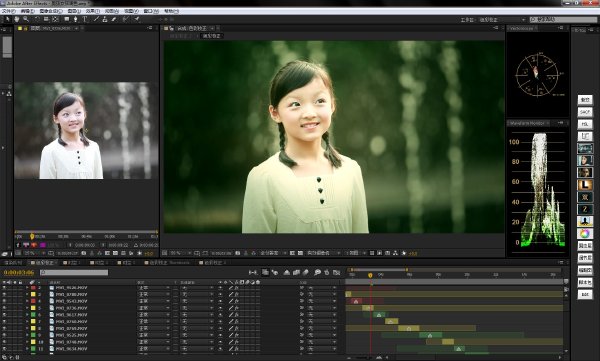
Task: Open the 效果 (Effect) menu
Action: [x=92, y=11]
